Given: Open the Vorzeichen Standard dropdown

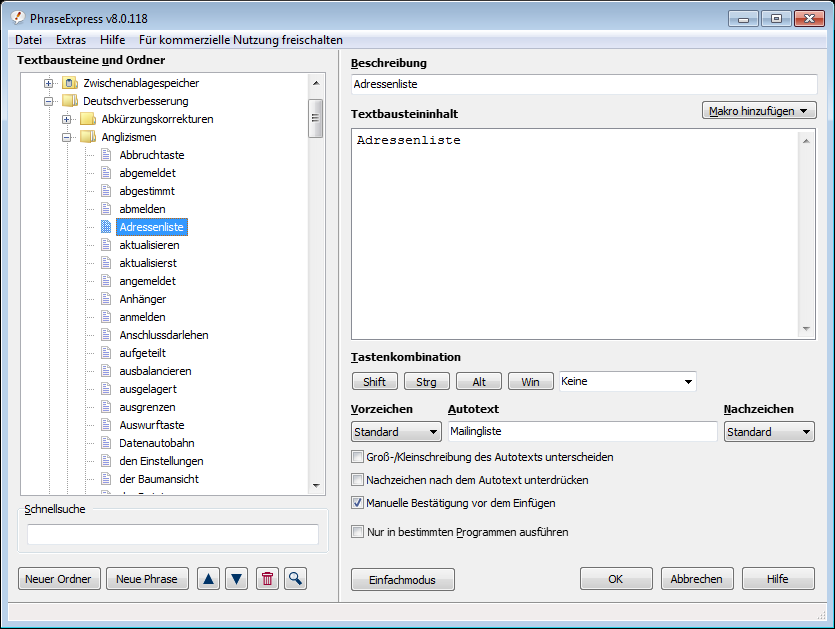Looking at the screenshot, I should pyautogui.click(x=396, y=432).
